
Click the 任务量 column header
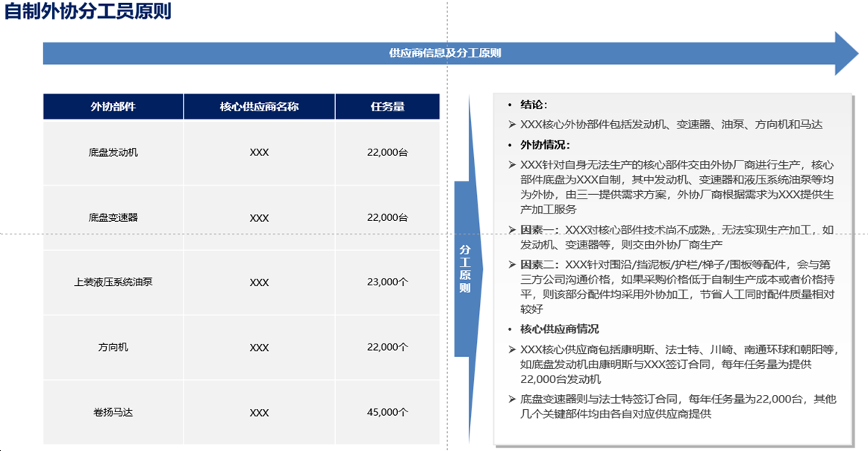click(x=387, y=106)
